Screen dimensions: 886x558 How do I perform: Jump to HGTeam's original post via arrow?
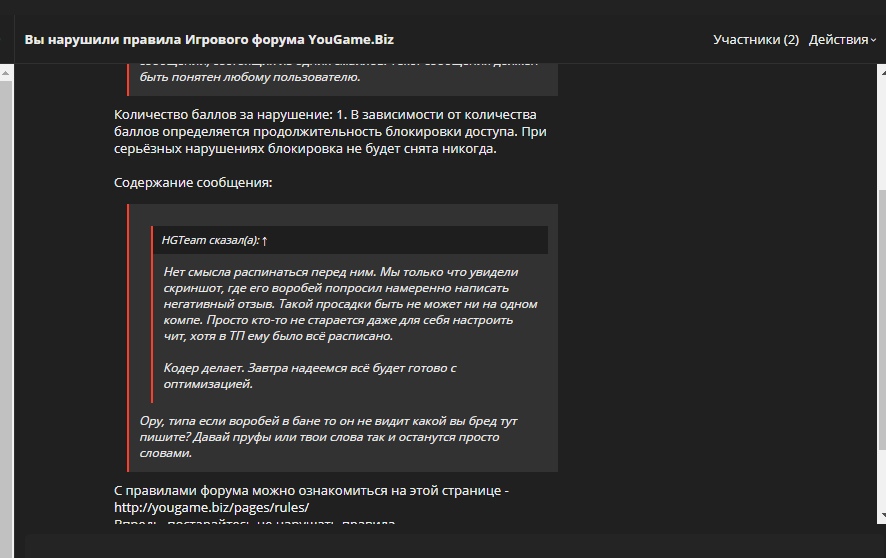coord(264,241)
